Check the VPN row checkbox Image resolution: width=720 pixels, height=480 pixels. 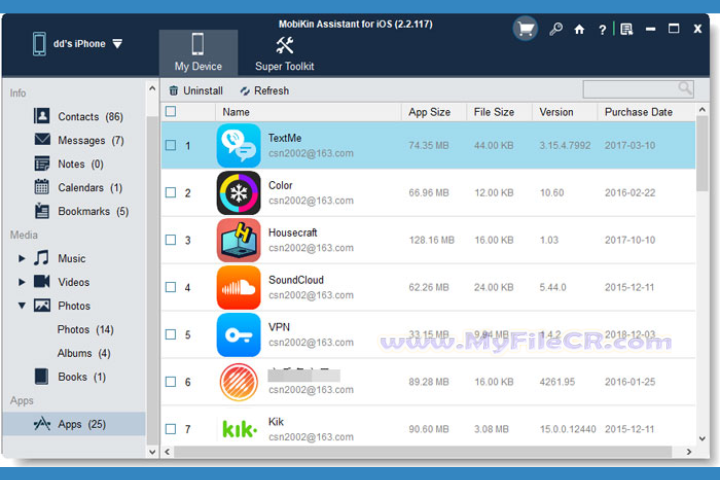point(170,334)
